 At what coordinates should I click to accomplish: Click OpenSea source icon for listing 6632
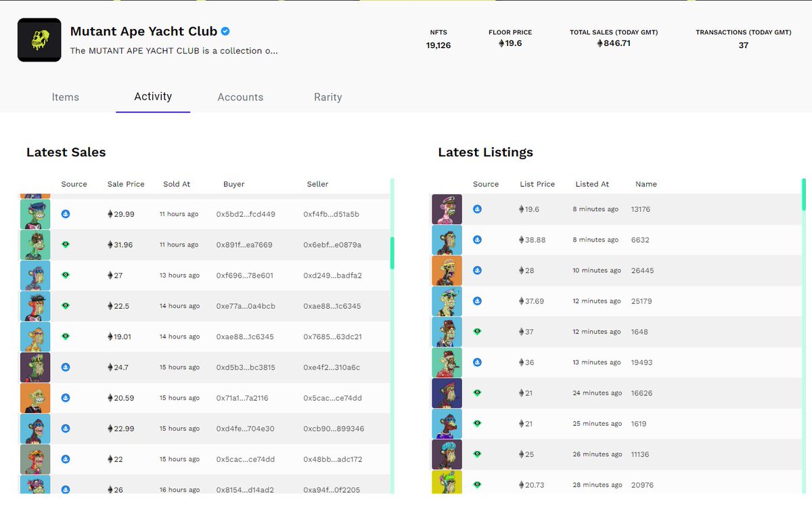477,240
